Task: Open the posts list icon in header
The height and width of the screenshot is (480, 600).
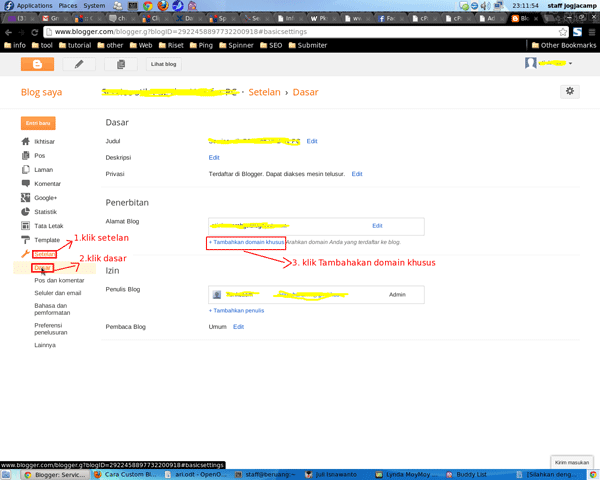Action: 121,64
